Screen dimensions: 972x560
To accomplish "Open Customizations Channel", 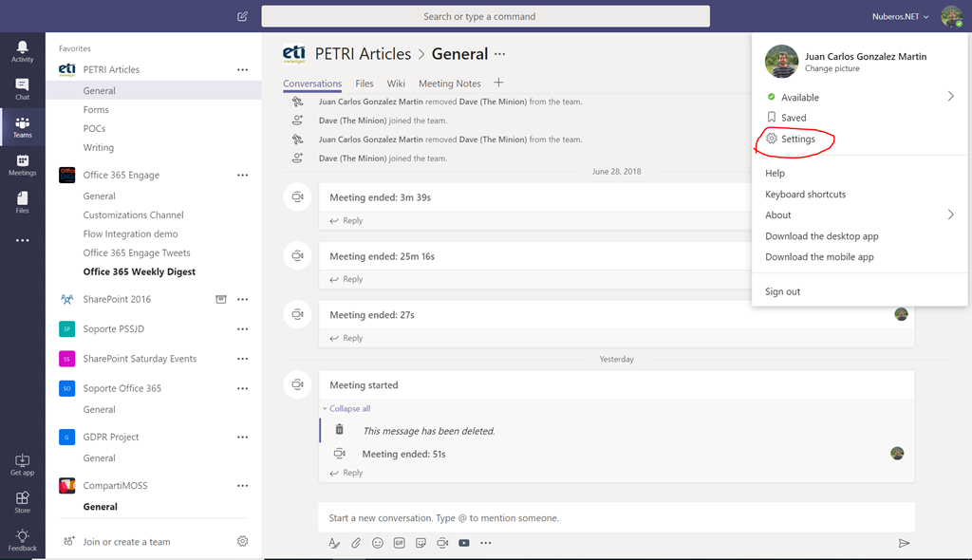I will [x=133, y=215].
